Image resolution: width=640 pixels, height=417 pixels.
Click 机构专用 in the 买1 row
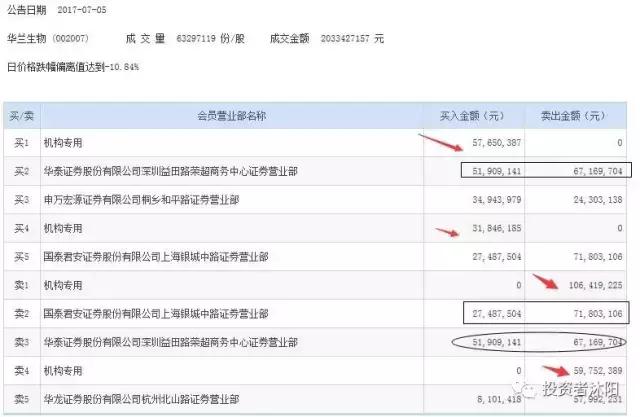[63, 143]
